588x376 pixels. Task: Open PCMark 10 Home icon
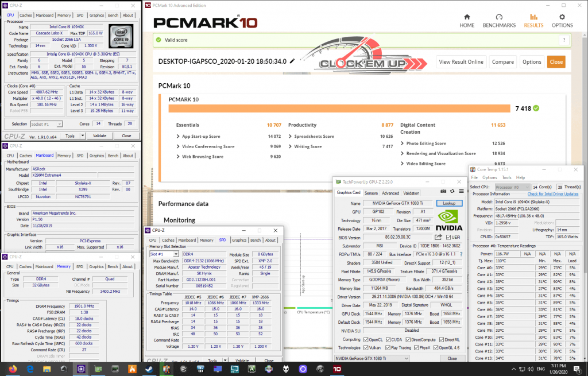(x=467, y=17)
